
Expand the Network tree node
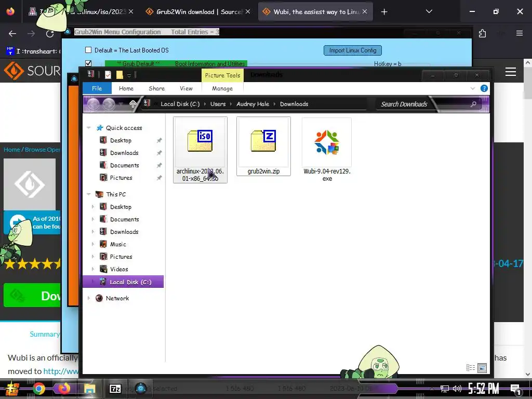(88, 298)
